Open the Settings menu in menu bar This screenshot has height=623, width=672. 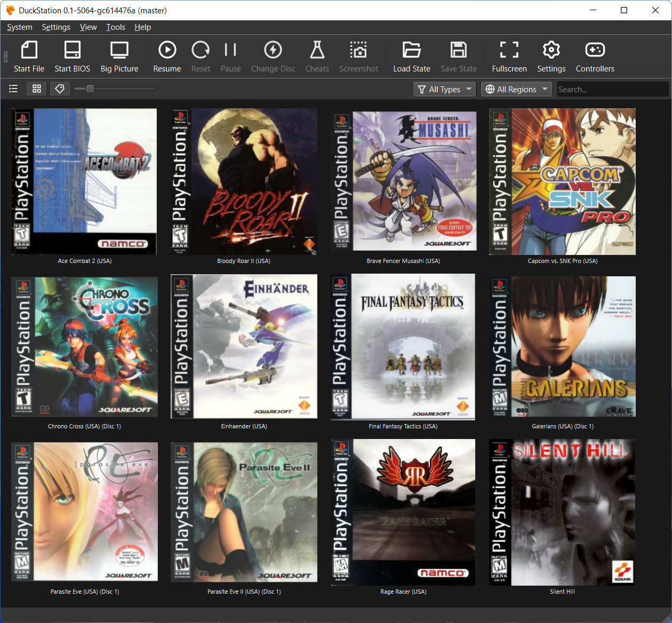point(56,27)
